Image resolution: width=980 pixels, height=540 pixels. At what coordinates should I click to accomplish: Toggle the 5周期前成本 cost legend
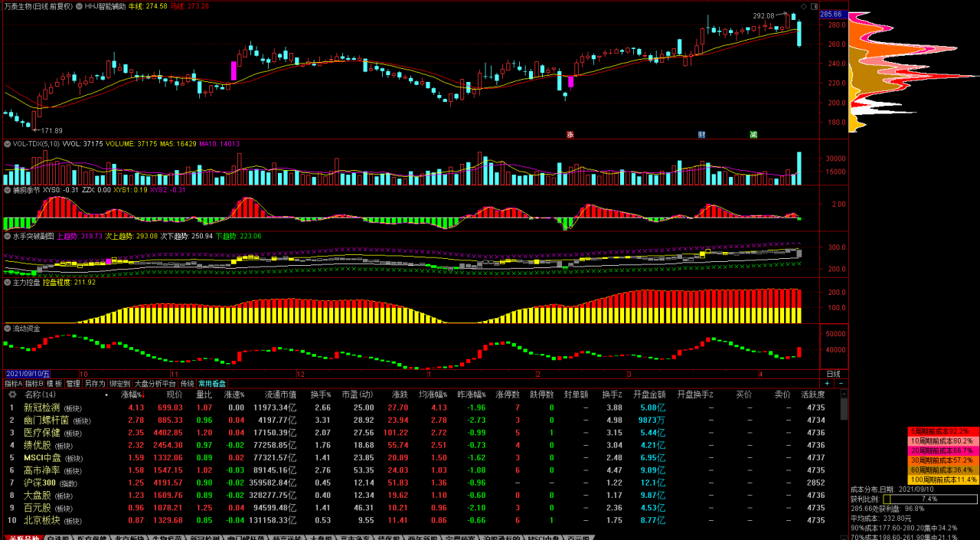point(942,431)
